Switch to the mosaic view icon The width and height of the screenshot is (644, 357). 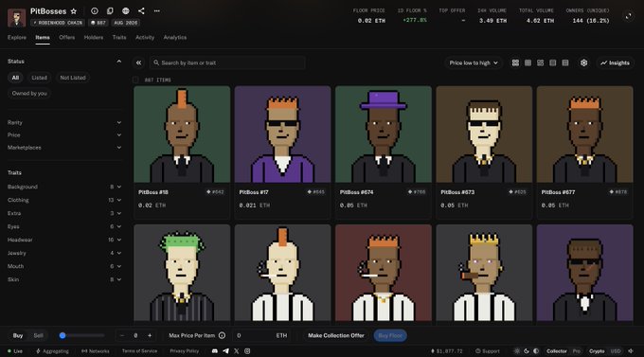541,62
